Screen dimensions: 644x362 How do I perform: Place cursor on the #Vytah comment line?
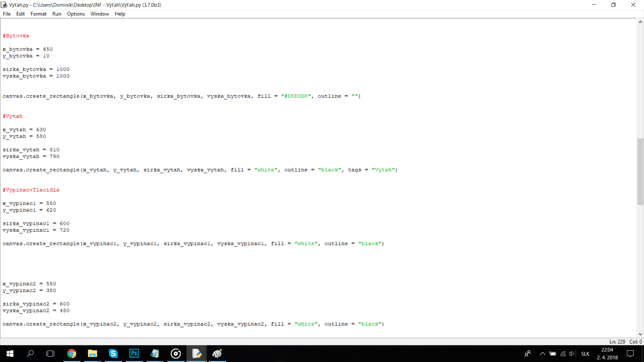tap(13, 116)
